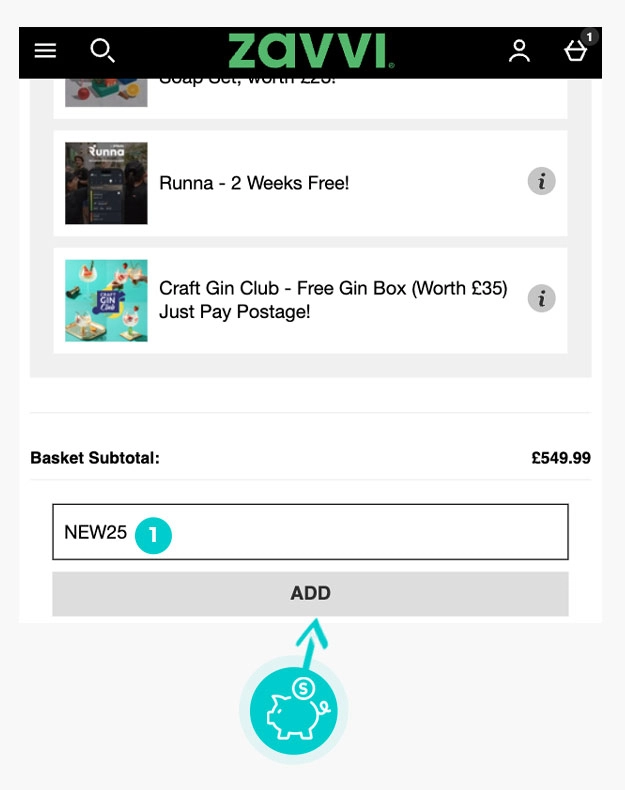The image size is (625, 790).
Task: Click the £549.99 subtotal amount
Action: (x=560, y=459)
